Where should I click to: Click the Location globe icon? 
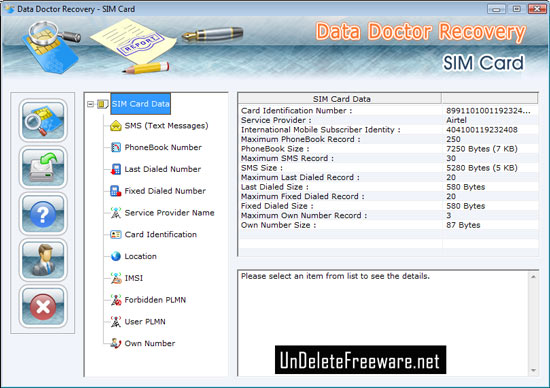point(115,256)
